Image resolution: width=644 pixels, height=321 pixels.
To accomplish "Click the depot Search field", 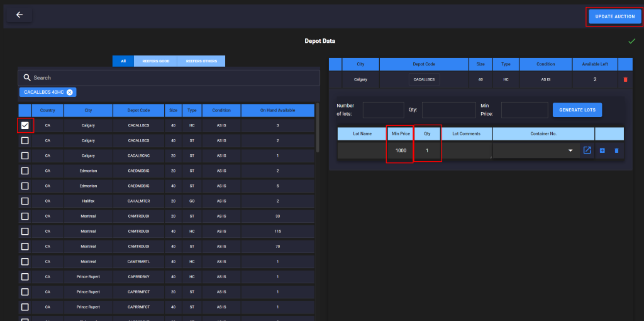I will tap(170, 77).
